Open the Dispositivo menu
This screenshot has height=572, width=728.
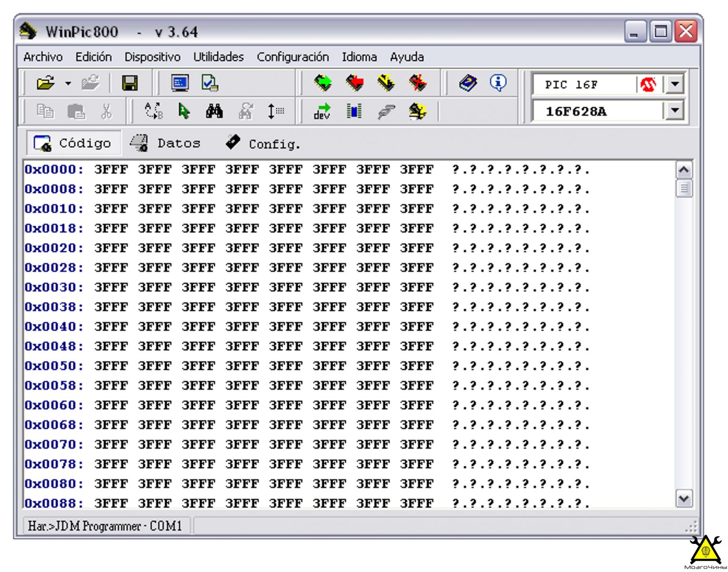pos(152,57)
